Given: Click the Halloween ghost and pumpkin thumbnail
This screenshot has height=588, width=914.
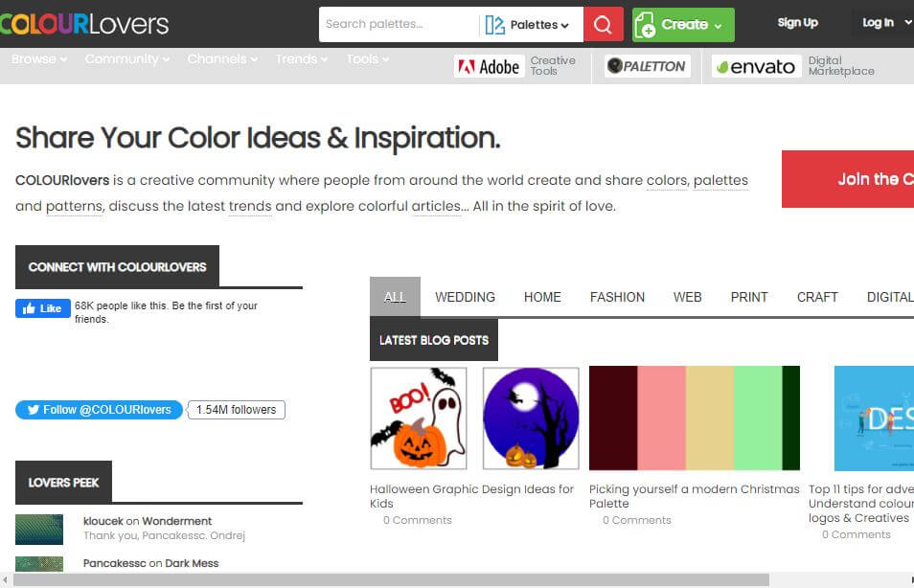Looking at the screenshot, I should [419, 418].
